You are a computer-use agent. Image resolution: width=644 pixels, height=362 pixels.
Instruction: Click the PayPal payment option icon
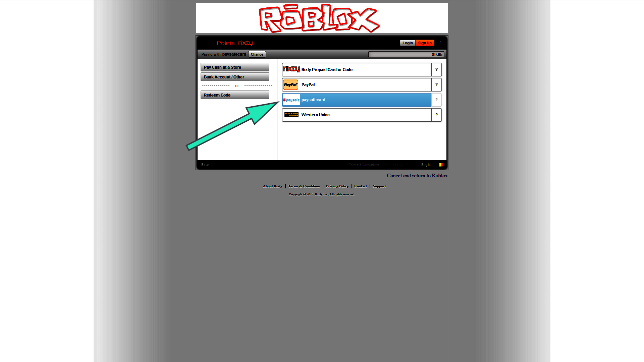tap(290, 84)
